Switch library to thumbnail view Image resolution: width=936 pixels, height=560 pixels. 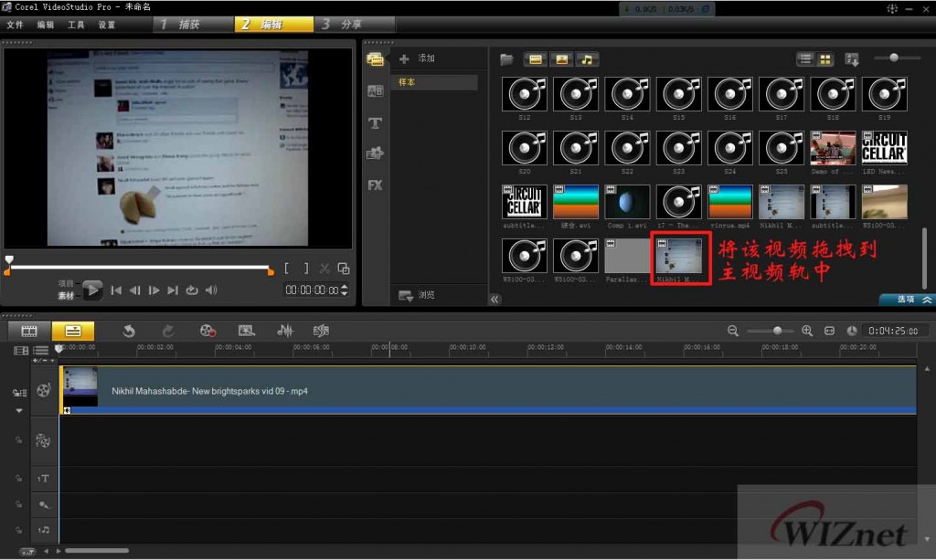(x=825, y=58)
